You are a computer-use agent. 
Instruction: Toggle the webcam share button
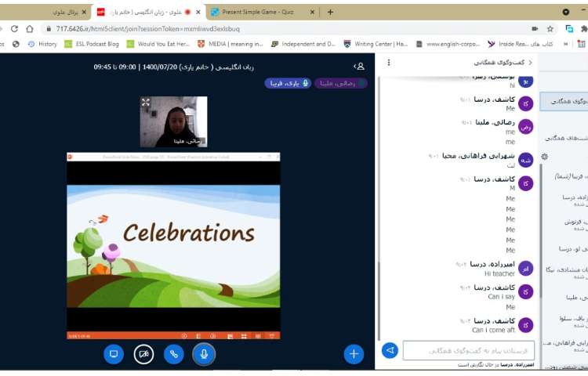(143, 354)
